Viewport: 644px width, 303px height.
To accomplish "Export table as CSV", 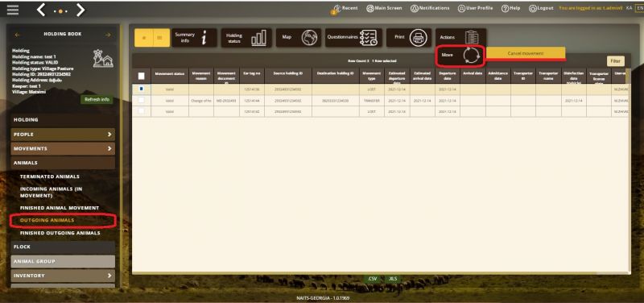I will pos(373,279).
